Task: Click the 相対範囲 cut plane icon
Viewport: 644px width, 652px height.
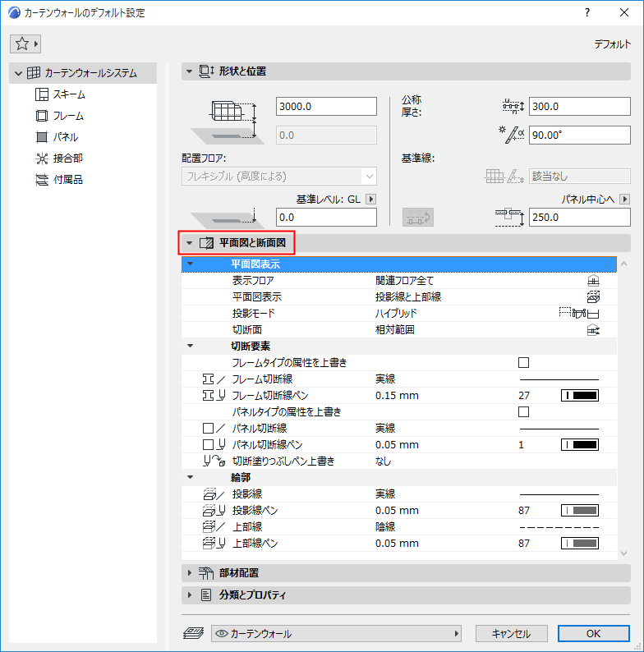Action: pyautogui.click(x=593, y=330)
